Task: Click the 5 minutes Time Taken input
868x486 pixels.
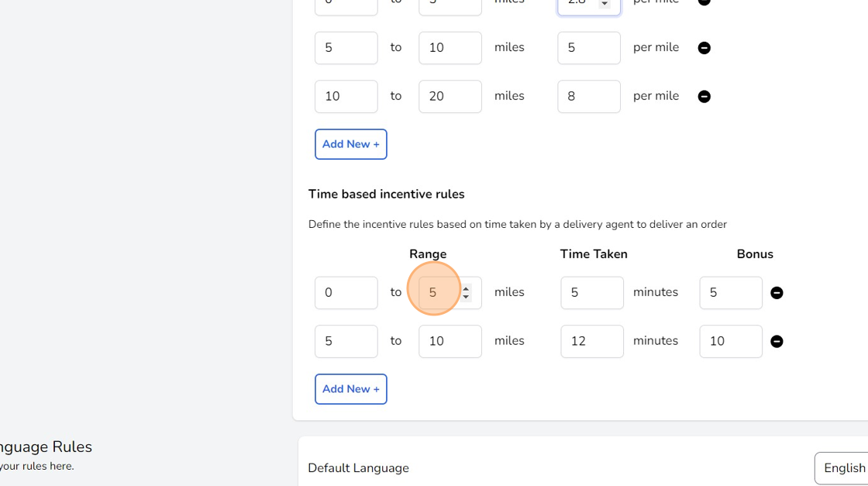Action: point(591,292)
